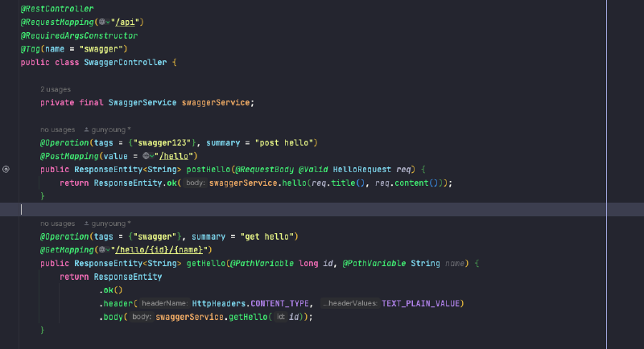Click the @ gutter icon beside postHello
The width and height of the screenshot is (644, 349).
(x=6, y=170)
